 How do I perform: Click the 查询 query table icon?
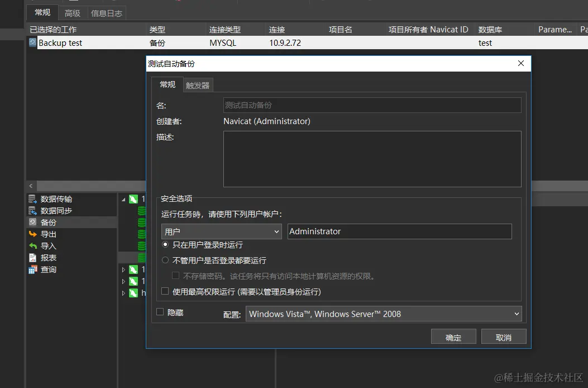(x=32, y=269)
